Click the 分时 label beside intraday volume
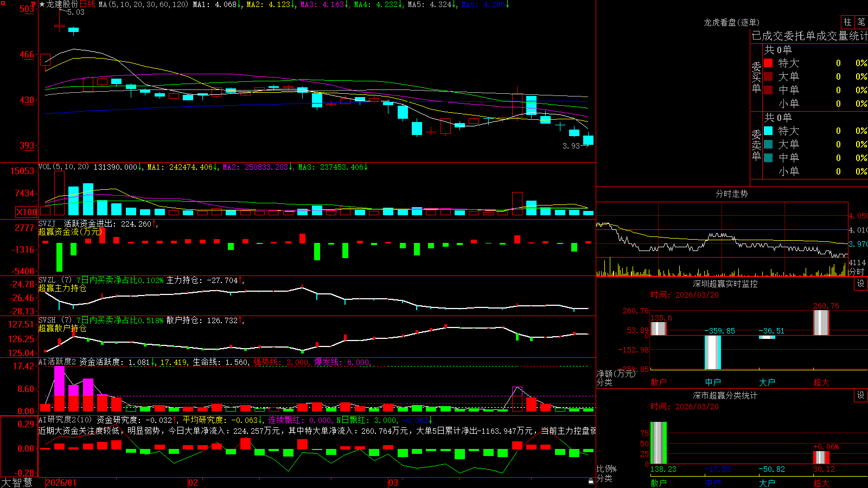The height and width of the screenshot is (488, 868). [857, 272]
